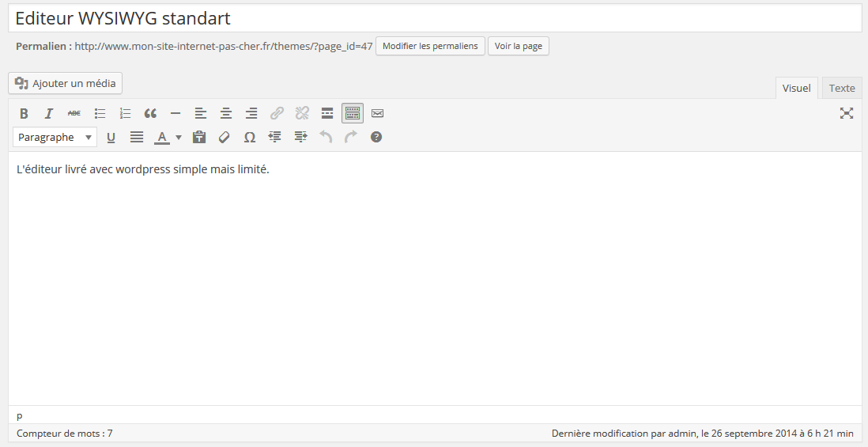Toggle italic formatting
Screen dimensions: 868x447
[49, 113]
